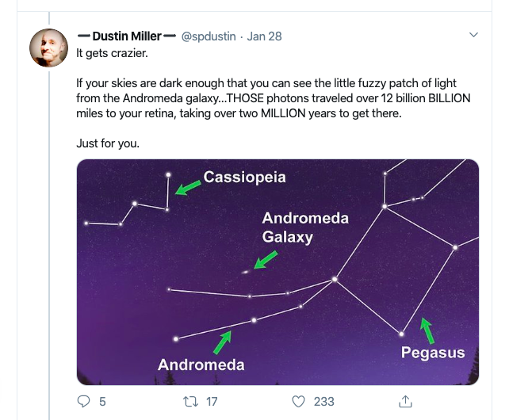The height and width of the screenshot is (420, 509).
Task: Click the retweet count 17
Action: (x=211, y=402)
